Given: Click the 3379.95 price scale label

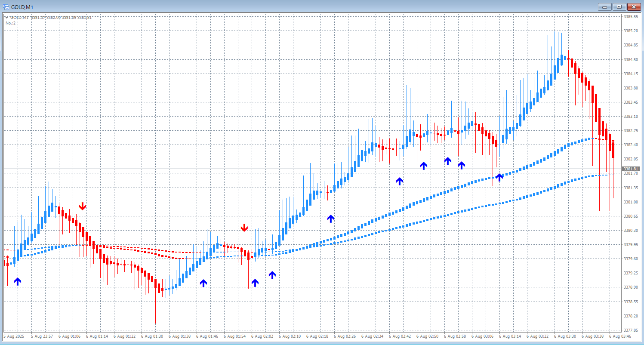Looking at the screenshot, I should pos(631,244).
